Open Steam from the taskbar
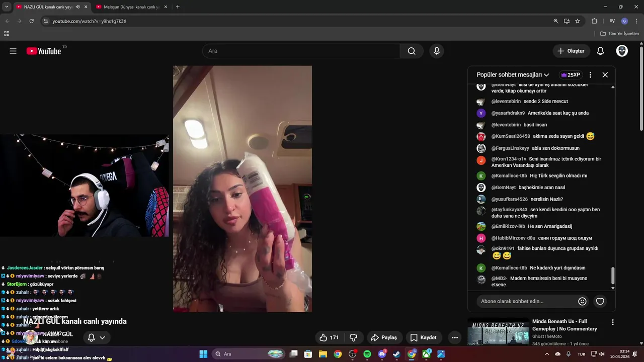644x362 pixels. click(397, 354)
